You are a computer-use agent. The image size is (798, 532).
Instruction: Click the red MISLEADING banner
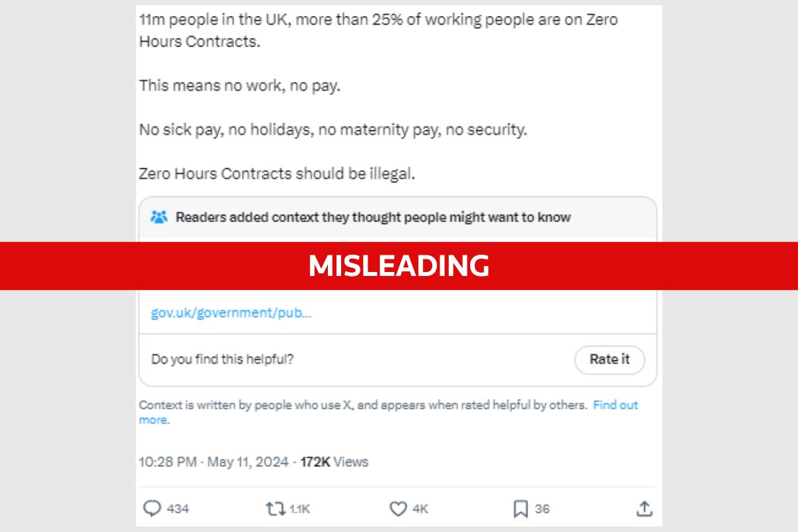click(x=399, y=265)
